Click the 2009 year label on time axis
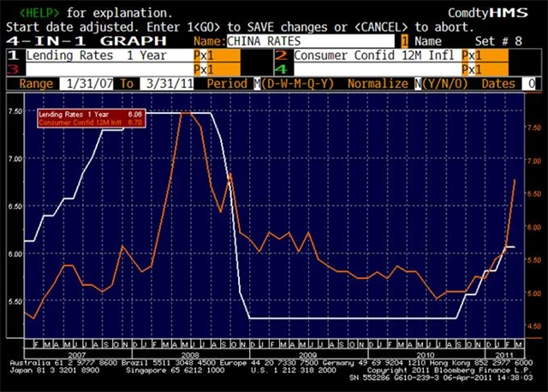The width and height of the screenshot is (548, 392). [308, 354]
